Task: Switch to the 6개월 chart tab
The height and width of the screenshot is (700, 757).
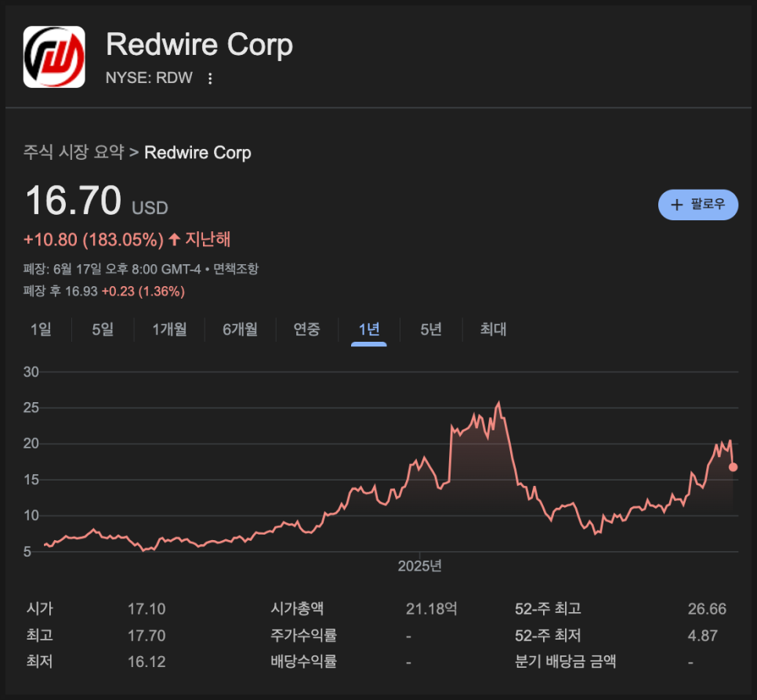Action: (240, 329)
